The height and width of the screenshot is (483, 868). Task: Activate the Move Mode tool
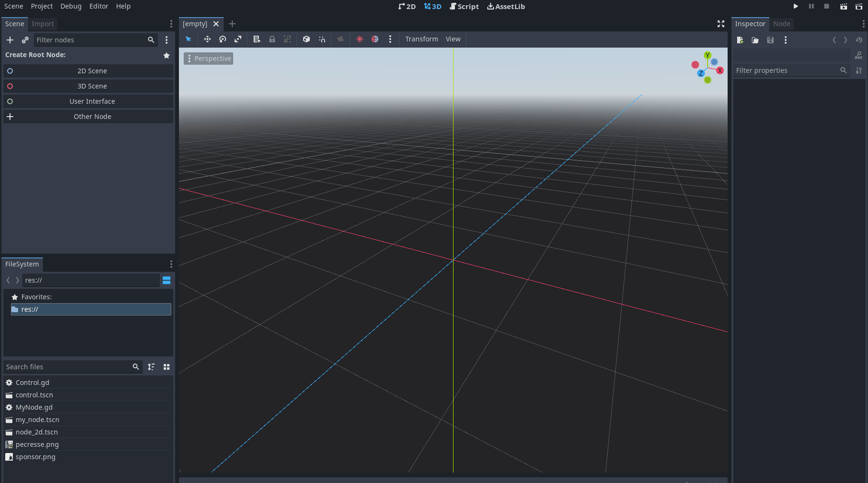pyautogui.click(x=207, y=39)
